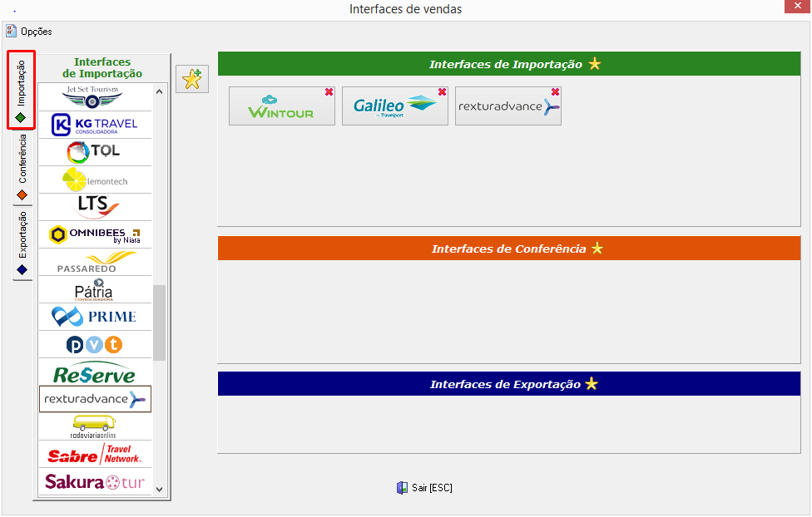The height and width of the screenshot is (517, 812).
Task: Click the Interfaces de Exportação blue header
Action: click(x=509, y=383)
